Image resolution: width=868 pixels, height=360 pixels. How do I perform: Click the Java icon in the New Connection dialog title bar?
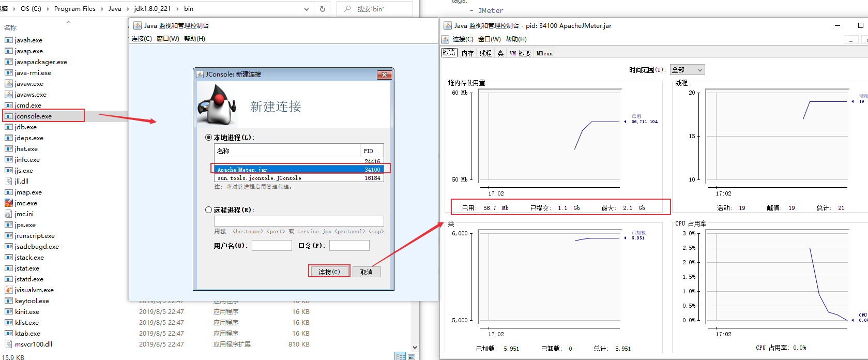click(200, 74)
